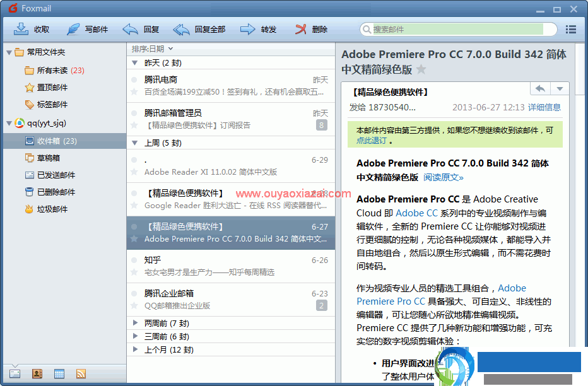
Task: Star the 腾讯电商 email
Action: [x=134, y=91]
